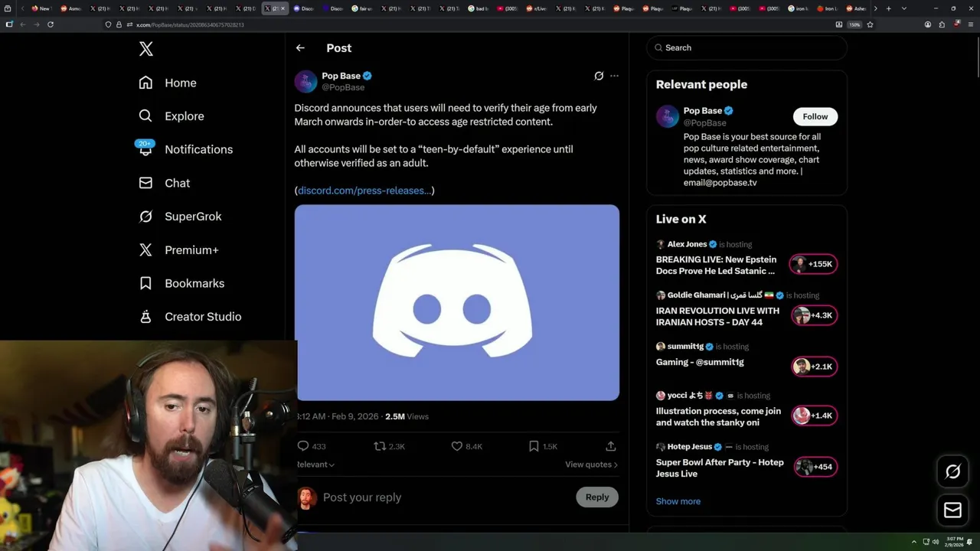Image resolution: width=980 pixels, height=551 pixels.
Task: Join the Goldie Ghamari live +4.3K
Action: [814, 315]
